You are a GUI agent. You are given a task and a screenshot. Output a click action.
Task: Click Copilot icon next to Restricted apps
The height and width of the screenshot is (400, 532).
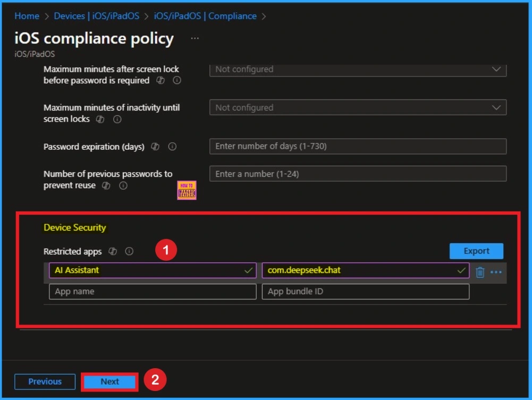click(x=113, y=251)
